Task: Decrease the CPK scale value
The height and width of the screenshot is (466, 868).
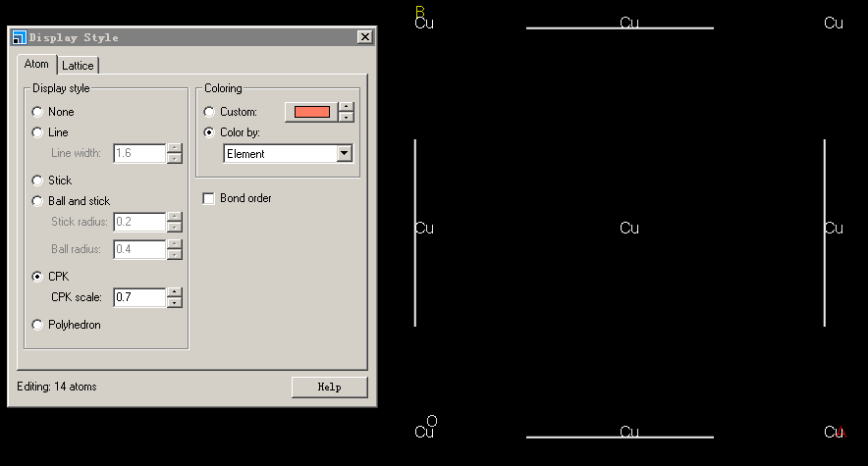Action: pos(175,302)
